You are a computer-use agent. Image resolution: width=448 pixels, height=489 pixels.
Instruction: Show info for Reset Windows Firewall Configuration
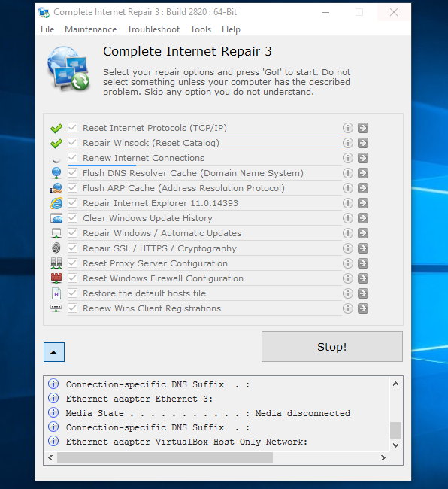coord(348,278)
